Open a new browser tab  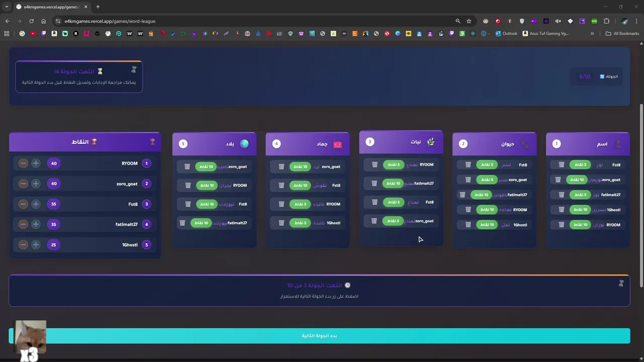click(x=98, y=7)
